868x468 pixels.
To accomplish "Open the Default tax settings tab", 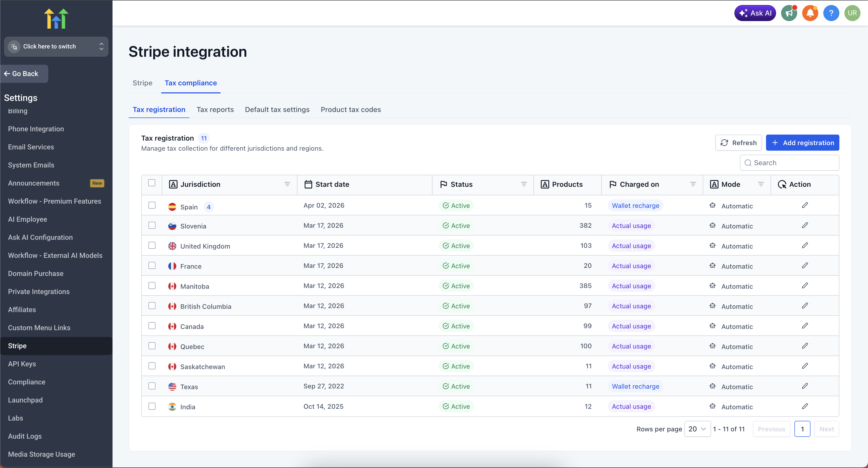I will 277,109.
